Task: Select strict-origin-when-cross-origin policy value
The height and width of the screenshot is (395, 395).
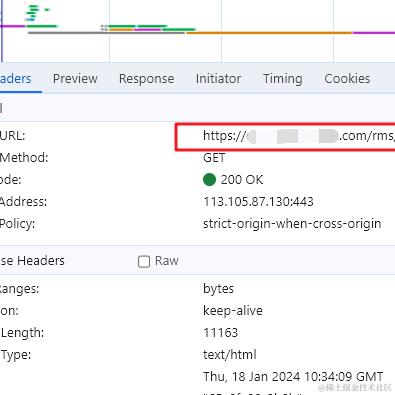Action: 292,224
